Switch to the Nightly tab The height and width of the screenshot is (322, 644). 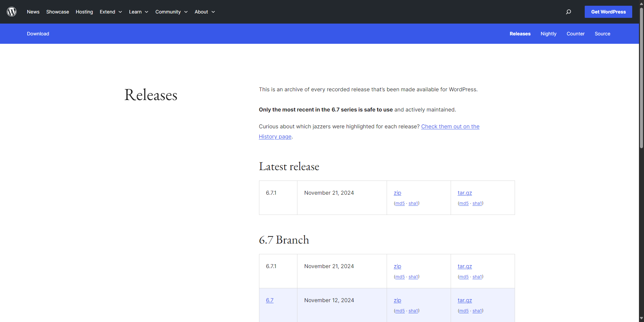548,34
